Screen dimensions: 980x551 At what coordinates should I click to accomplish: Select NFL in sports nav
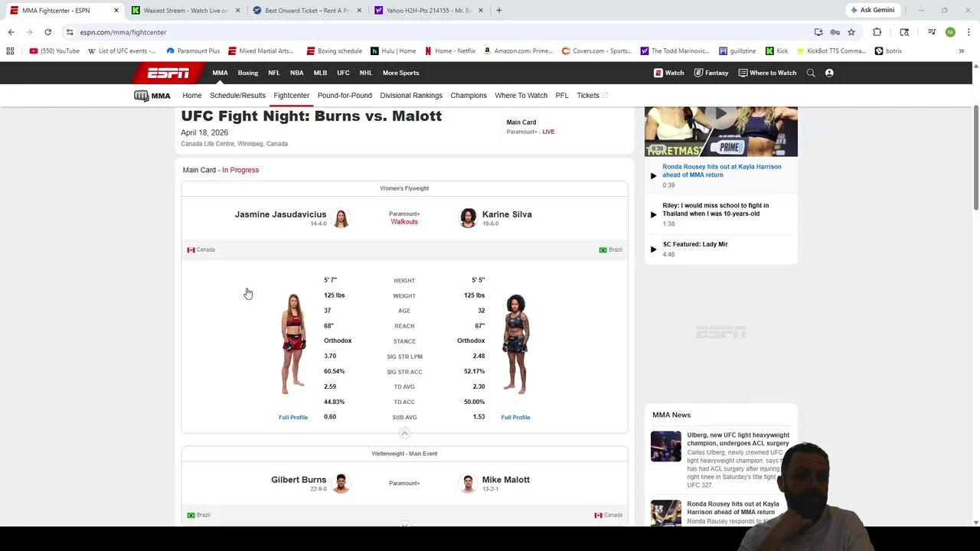(x=274, y=73)
